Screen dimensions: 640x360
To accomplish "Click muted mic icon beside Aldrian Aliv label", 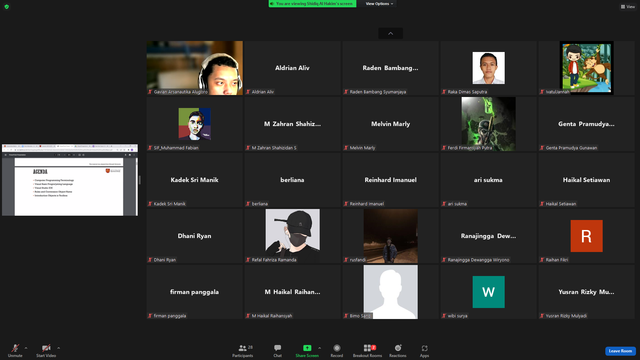I will pyautogui.click(x=248, y=92).
